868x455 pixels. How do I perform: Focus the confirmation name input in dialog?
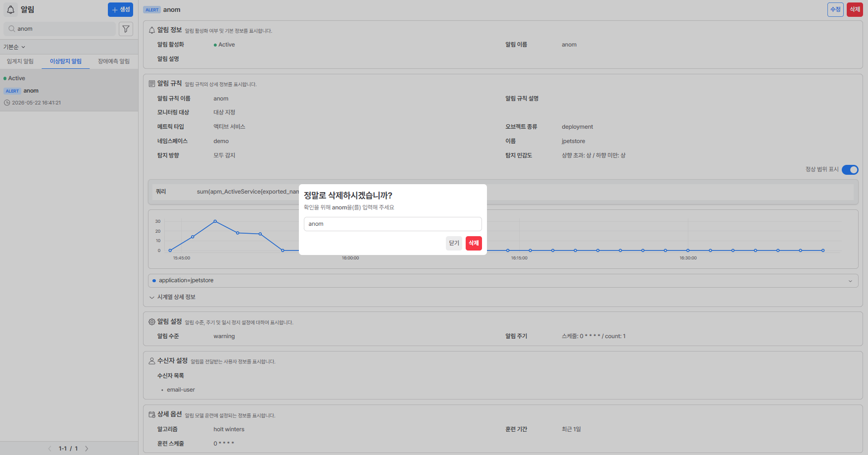pyautogui.click(x=392, y=224)
